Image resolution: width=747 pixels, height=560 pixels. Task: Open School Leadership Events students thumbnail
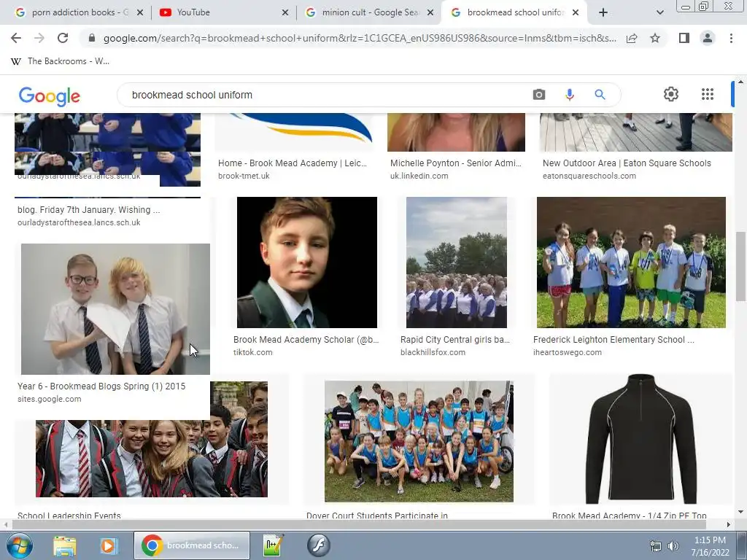[x=152, y=459]
